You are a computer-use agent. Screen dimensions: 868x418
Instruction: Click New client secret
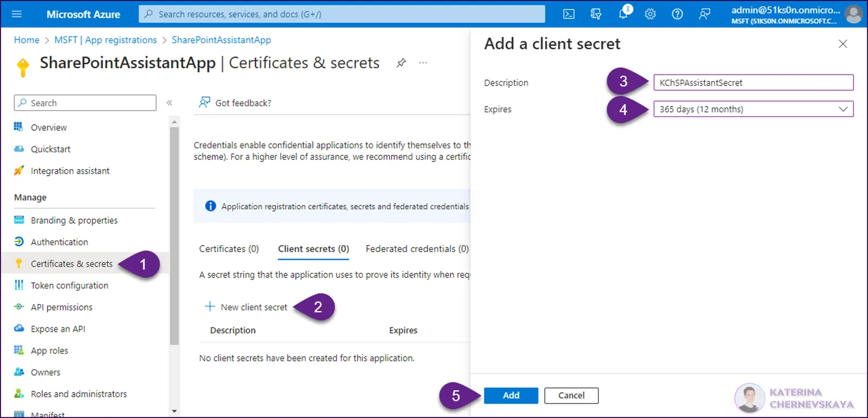click(246, 307)
